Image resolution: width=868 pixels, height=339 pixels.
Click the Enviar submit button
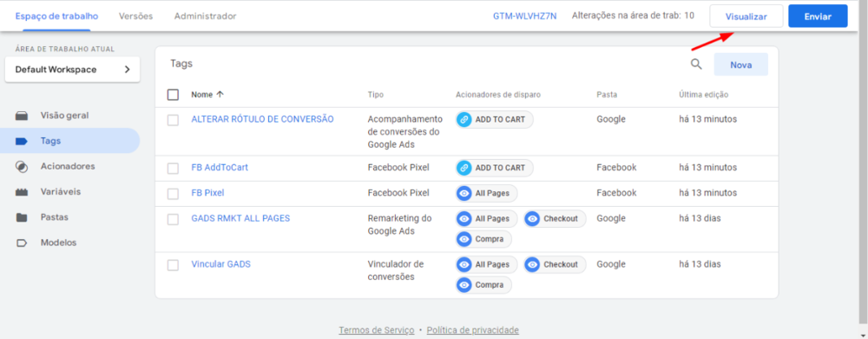(x=818, y=16)
